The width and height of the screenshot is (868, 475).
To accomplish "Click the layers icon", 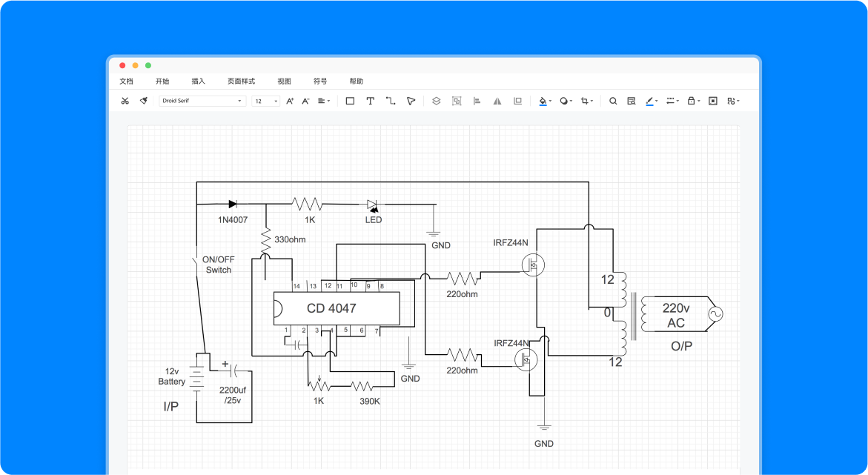I will click(436, 101).
